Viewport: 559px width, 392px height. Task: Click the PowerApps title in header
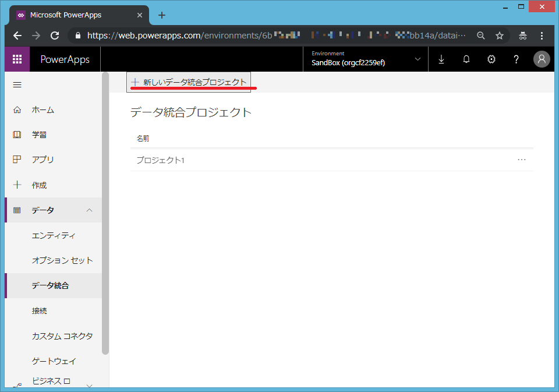coord(65,59)
